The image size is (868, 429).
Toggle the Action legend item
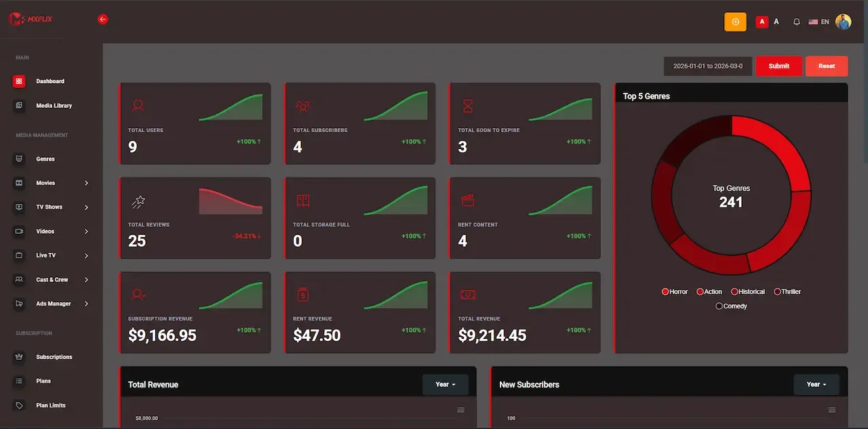coord(709,291)
